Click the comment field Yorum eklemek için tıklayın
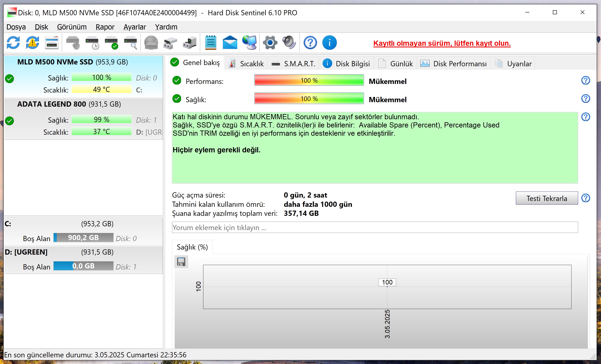Screen dimensions: 601x364 point(375,227)
